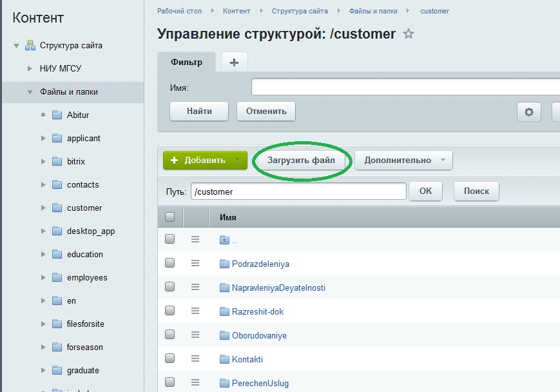The height and width of the screenshot is (392, 560).
Task: Collapse the Файлы и папки tree node
Action: pos(30,92)
